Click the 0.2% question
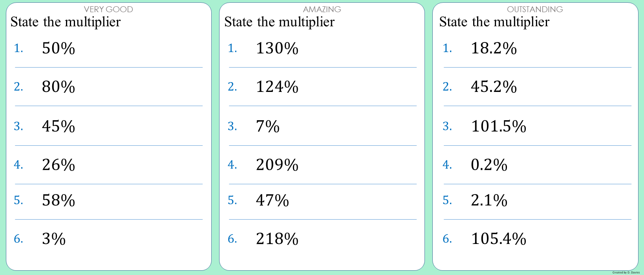Viewport: 644px width, 275px height. tap(489, 165)
